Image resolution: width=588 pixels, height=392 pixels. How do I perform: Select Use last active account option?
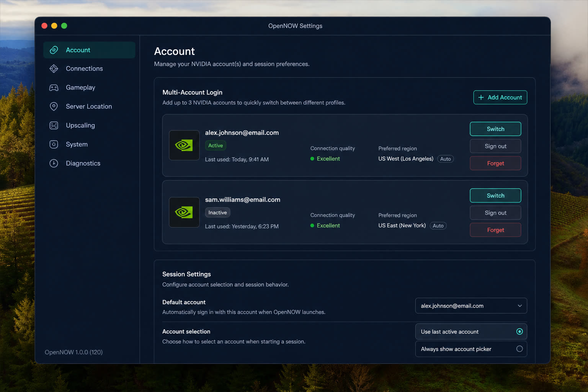click(471, 332)
